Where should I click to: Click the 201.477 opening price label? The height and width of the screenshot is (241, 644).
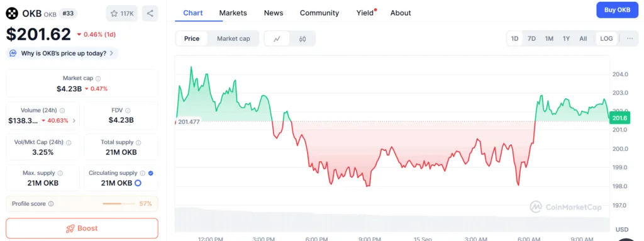[x=188, y=121]
